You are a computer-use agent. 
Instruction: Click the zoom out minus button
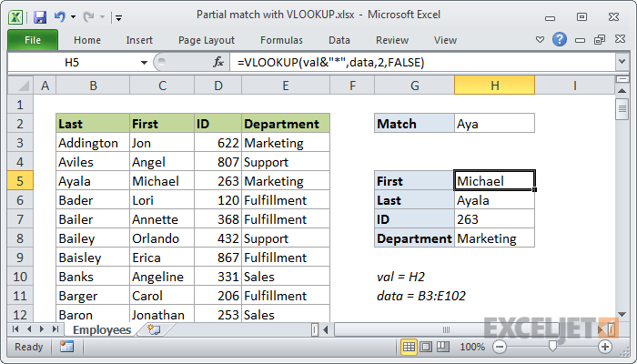(x=500, y=347)
